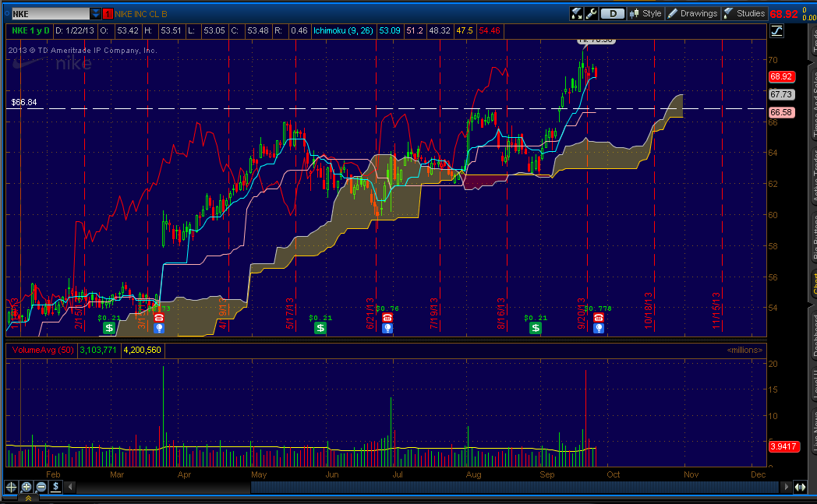Open the Studies menu

coord(744,13)
